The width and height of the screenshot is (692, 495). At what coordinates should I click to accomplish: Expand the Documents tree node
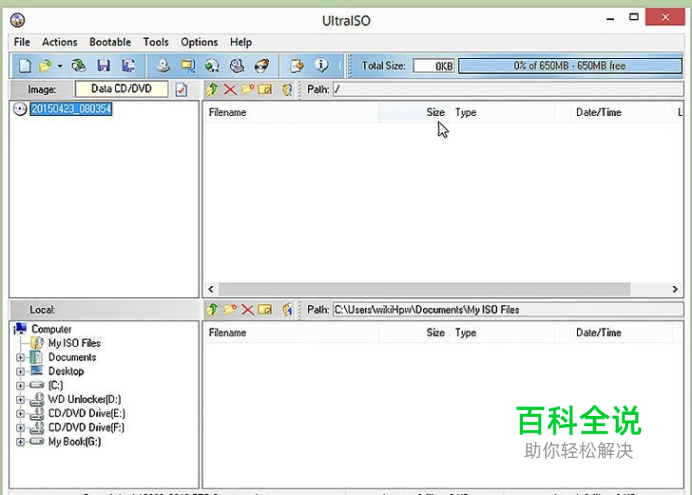20,357
